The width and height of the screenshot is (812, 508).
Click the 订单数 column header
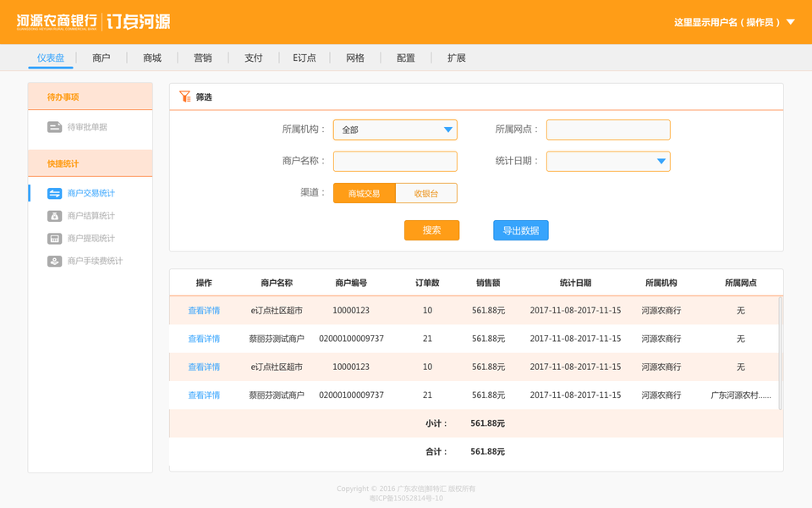click(x=427, y=283)
